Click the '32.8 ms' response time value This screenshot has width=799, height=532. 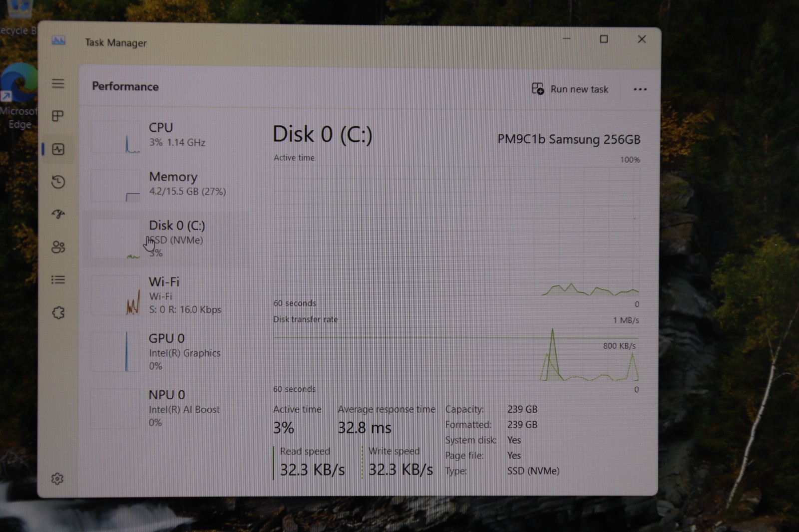coord(365,428)
